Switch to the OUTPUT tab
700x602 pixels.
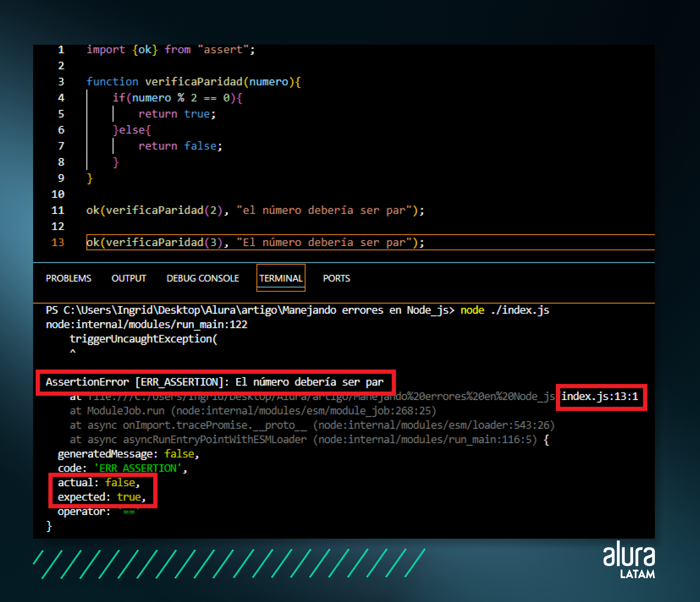(129, 278)
